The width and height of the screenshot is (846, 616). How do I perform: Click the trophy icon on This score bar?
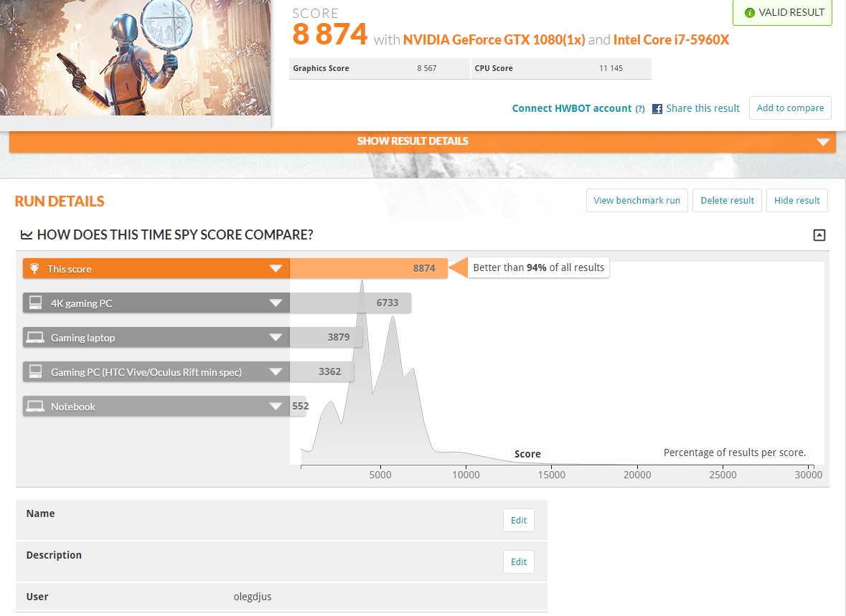point(34,269)
